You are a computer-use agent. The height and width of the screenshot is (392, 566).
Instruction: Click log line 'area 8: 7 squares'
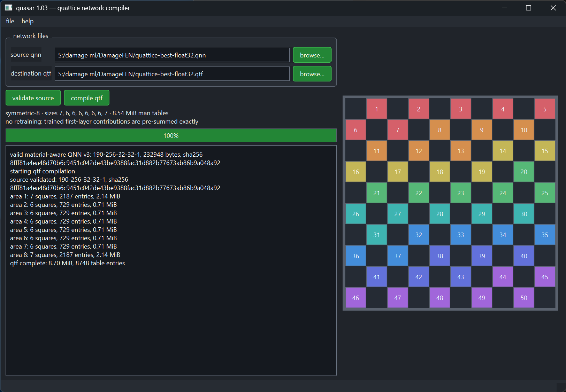coord(65,255)
